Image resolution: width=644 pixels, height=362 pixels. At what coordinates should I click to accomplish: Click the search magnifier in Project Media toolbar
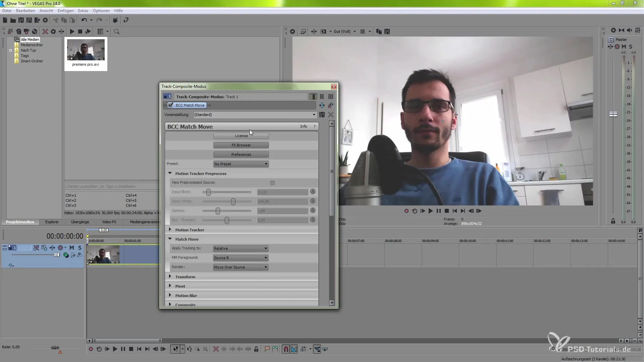[x=117, y=32]
